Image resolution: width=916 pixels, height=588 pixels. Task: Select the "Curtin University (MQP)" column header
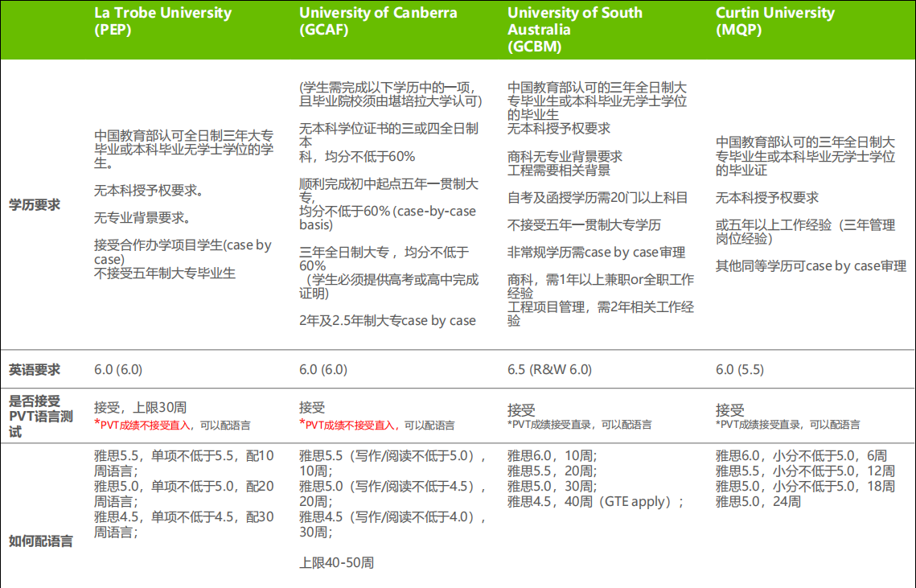(775, 21)
